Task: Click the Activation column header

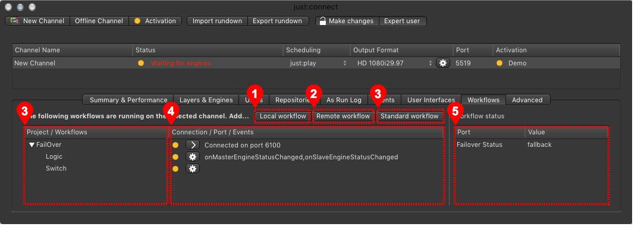Action: coord(556,50)
